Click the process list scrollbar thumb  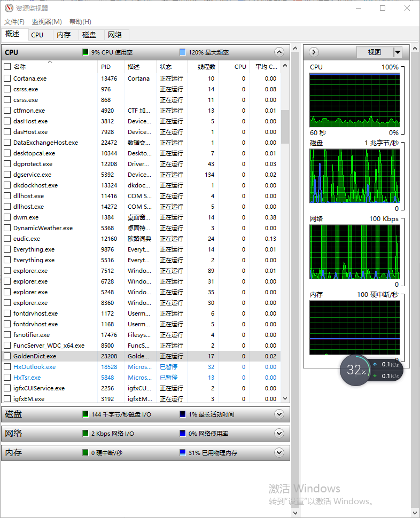(x=285, y=127)
